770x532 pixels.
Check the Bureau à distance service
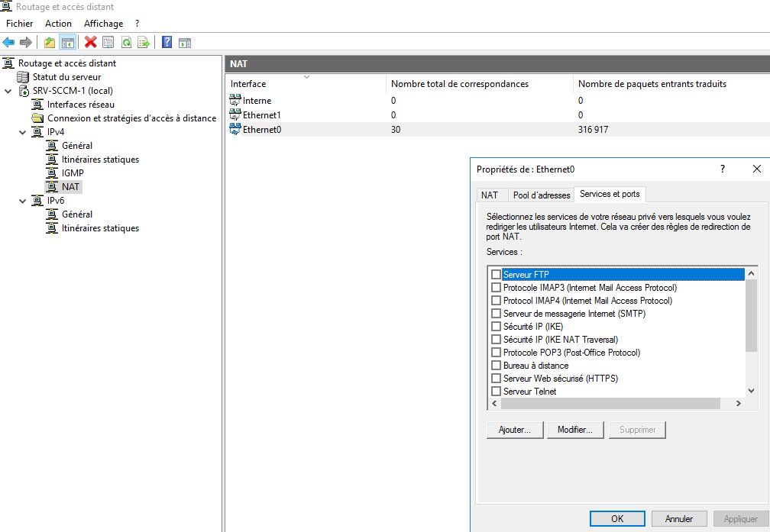click(x=496, y=366)
